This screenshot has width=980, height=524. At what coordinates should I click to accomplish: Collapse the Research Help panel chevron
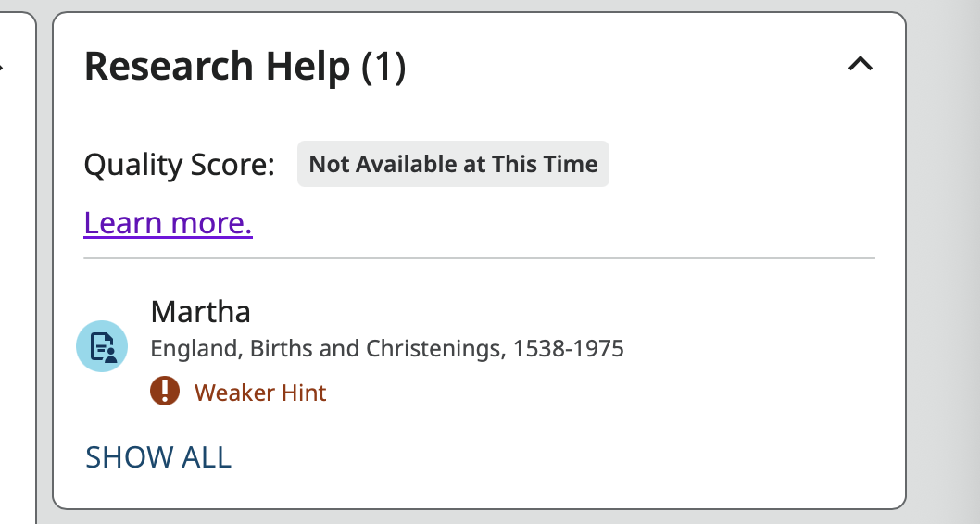coord(861,64)
